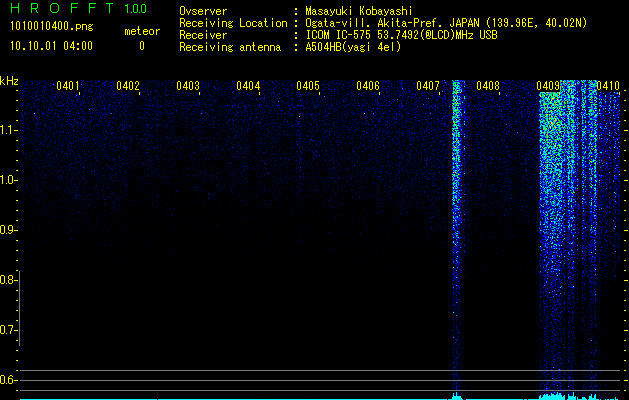Click the 0407 time marker

[428, 86]
